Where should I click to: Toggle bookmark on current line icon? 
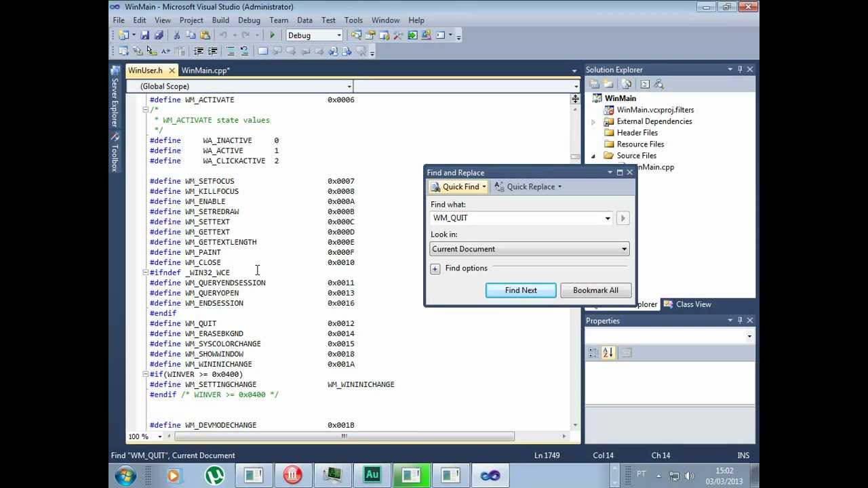pyautogui.click(x=263, y=51)
